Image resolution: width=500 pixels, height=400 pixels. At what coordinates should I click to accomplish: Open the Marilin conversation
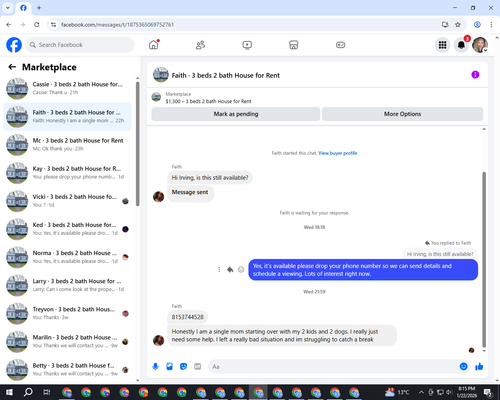(x=67, y=341)
